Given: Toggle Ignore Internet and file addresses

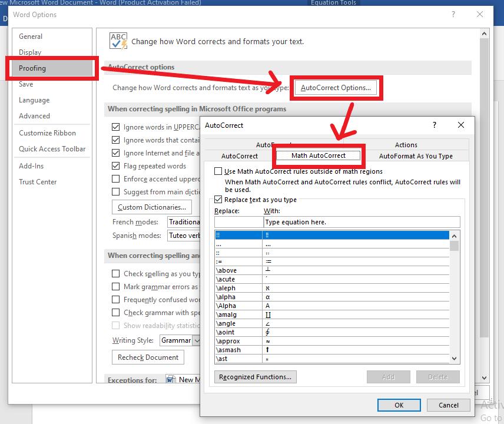Looking at the screenshot, I should [x=116, y=153].
